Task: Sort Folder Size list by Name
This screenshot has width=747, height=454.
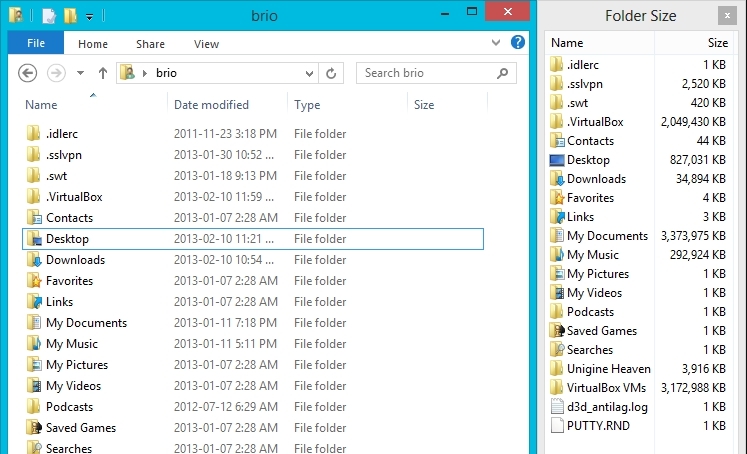Action: coord(567,43)
